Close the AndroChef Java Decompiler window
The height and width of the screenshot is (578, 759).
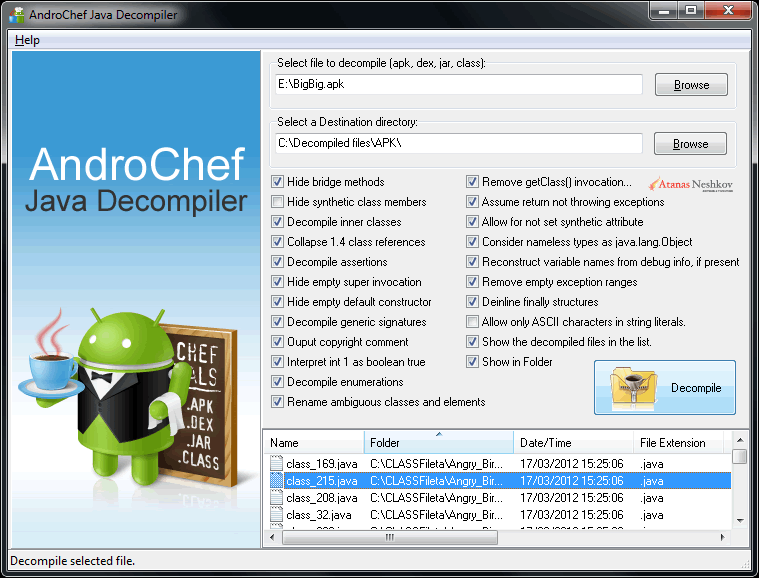728,11
